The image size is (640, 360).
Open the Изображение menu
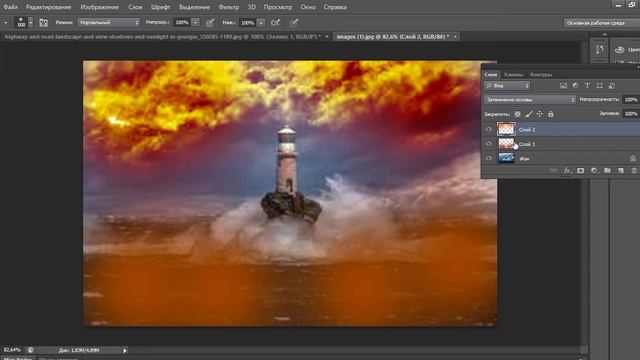pos(100,7)
